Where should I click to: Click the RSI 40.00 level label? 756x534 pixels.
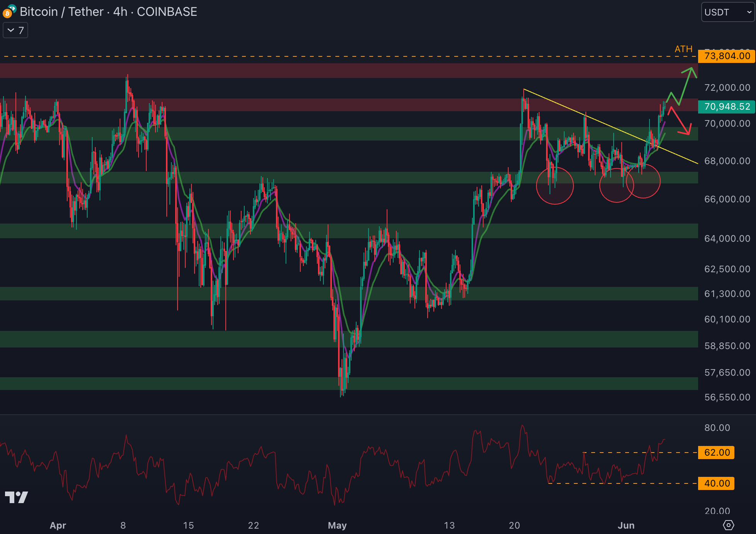pyautogui.click(x=717, y=483)
